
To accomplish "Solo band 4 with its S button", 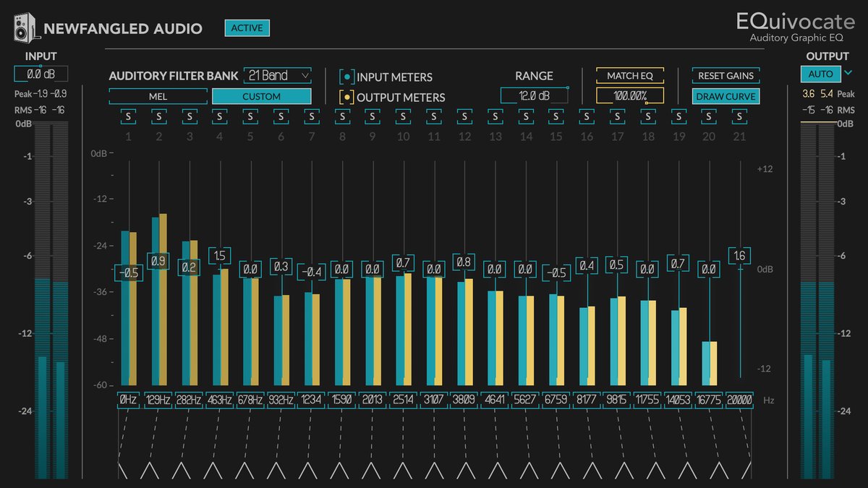I will pos(220,116).
